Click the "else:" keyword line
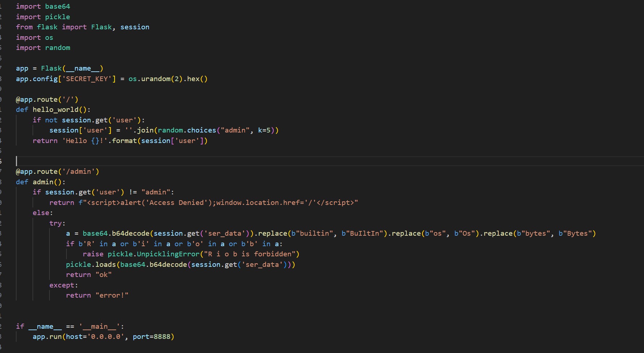644x353 pixels. pos(43,213)
